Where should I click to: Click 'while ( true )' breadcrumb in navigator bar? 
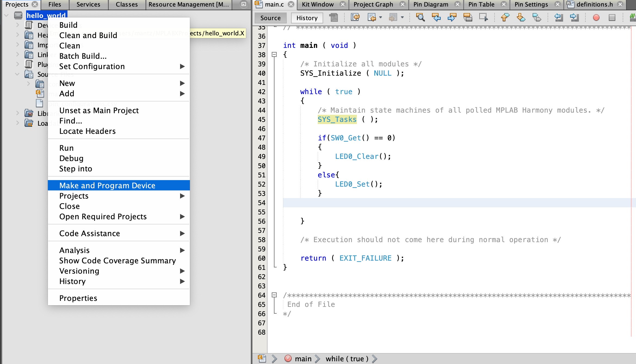(x=347, y=359)
